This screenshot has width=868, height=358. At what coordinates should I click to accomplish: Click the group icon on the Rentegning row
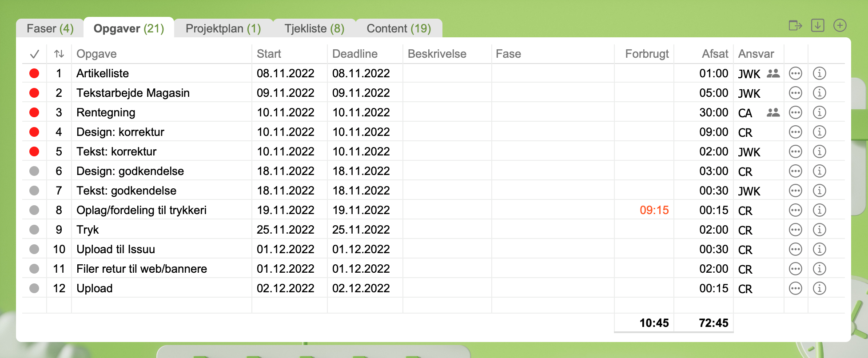tap(773, 112)
